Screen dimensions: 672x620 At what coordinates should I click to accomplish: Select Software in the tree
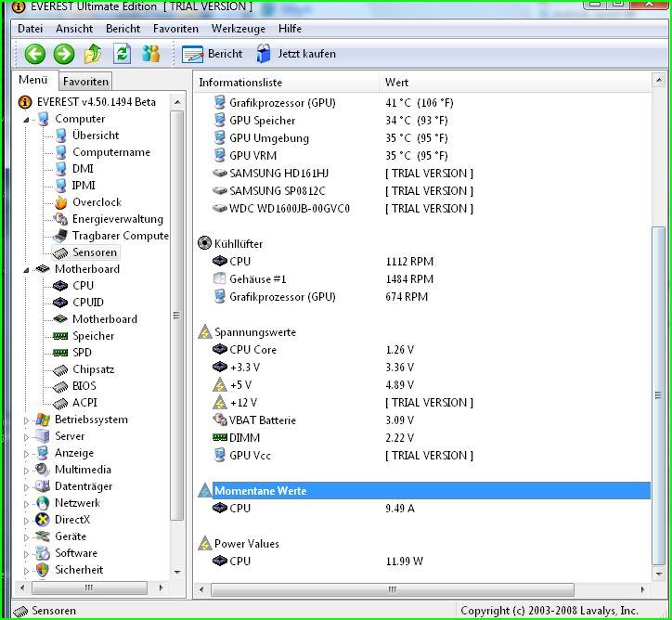pyautogui.click(x=76, y=553)
